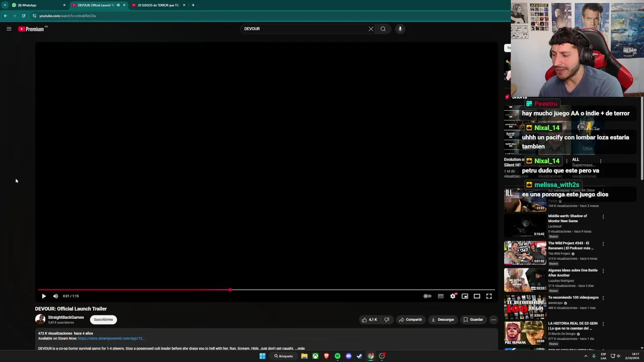Open the YouTube hamburger guide menu
The image size is (644, 362).
(x=9, y=29)
